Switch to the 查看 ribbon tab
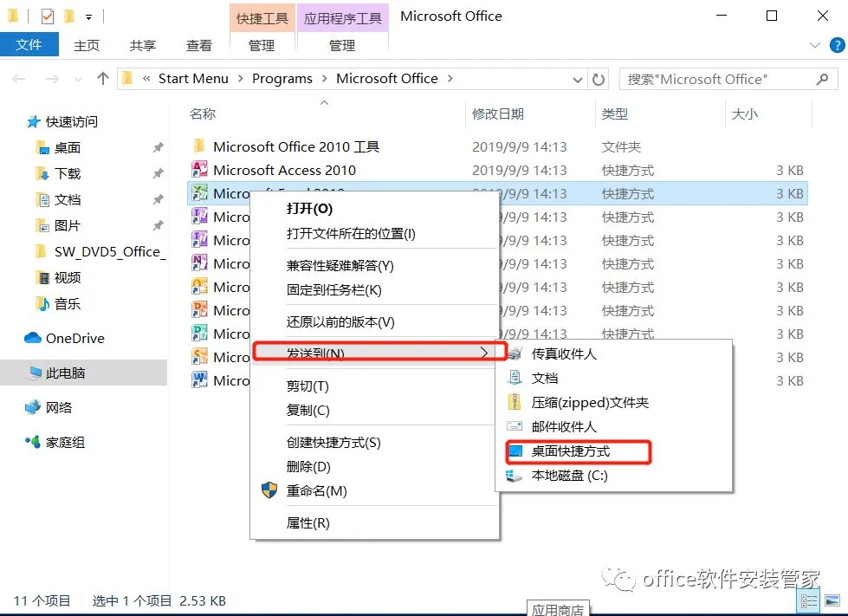 pos(199,45)
